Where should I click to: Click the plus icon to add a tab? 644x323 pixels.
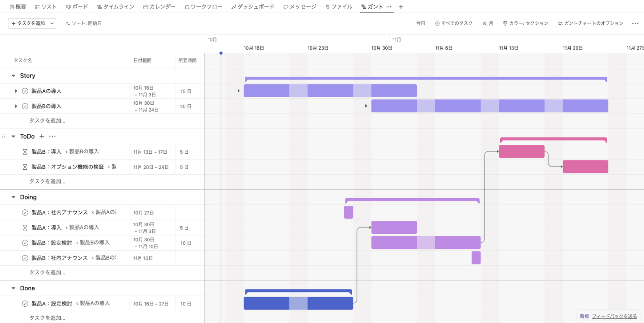401,7
